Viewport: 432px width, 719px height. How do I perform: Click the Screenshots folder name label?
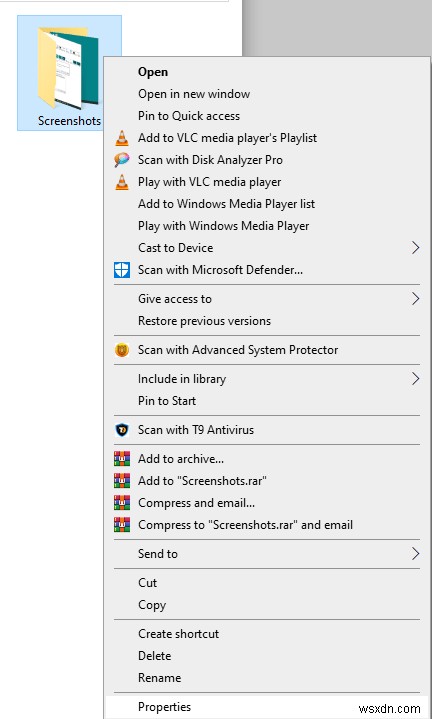69,121
